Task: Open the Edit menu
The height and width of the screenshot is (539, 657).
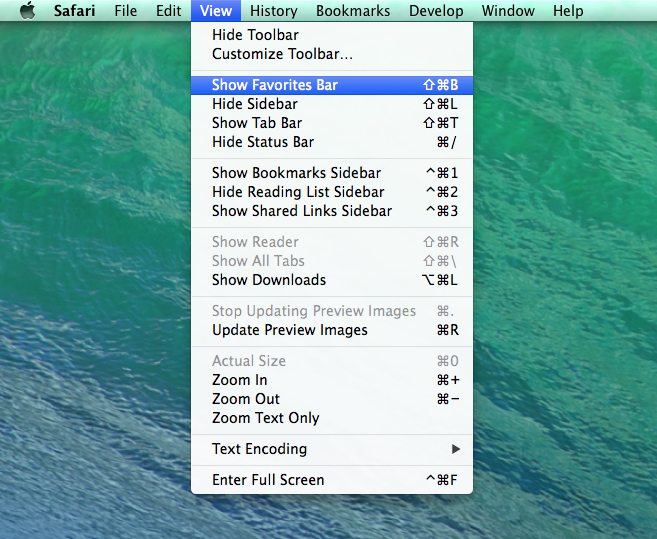Action: [x=168, y=10]
